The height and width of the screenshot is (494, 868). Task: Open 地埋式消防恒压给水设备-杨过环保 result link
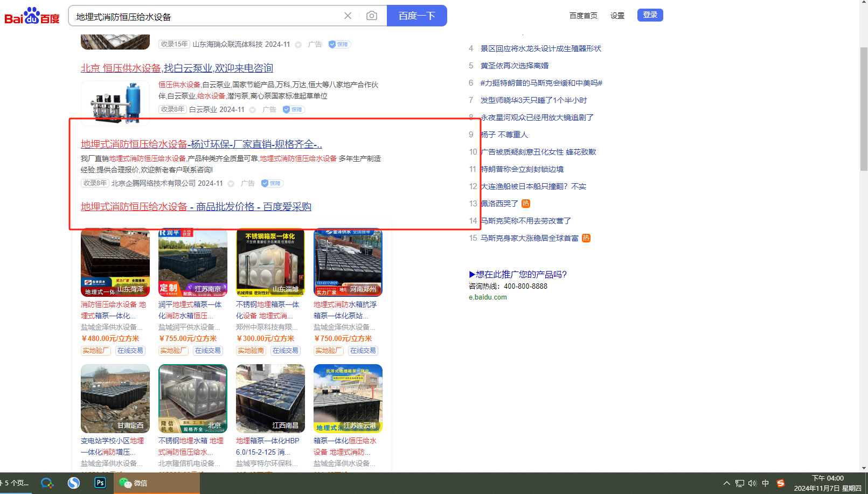pyautogui.click(x=202, y=144)
